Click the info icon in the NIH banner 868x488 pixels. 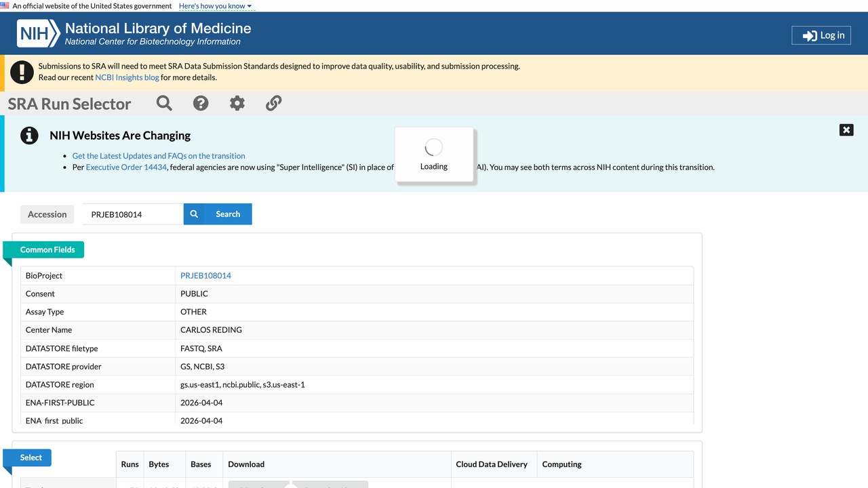29,136
